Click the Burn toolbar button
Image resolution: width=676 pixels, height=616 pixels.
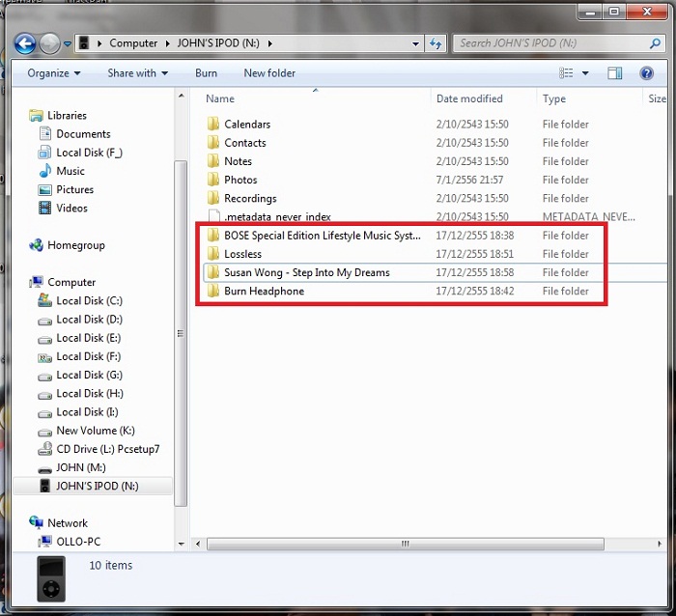206,73
